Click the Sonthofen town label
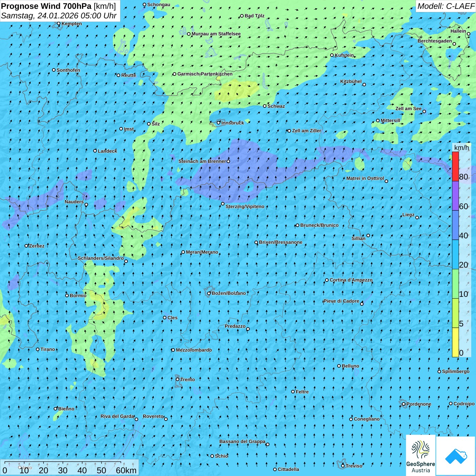Viewport: 476px width, 476px height. [x=68, y=70]
